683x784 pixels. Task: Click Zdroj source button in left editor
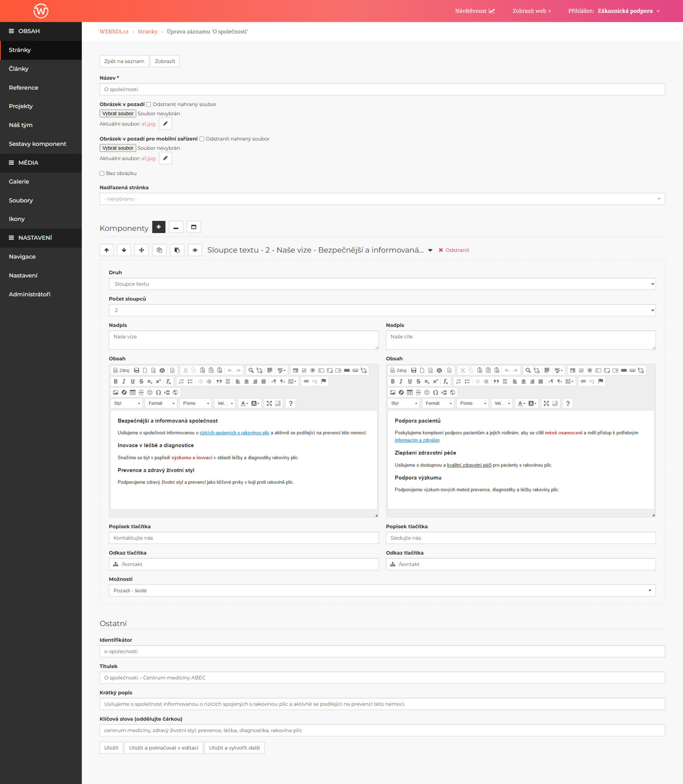[121, 370]
